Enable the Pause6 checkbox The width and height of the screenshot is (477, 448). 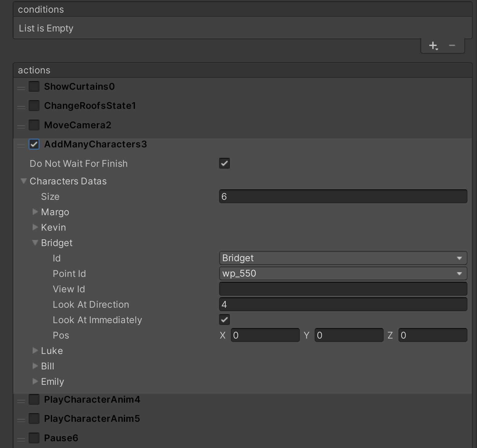click(34, 438)
